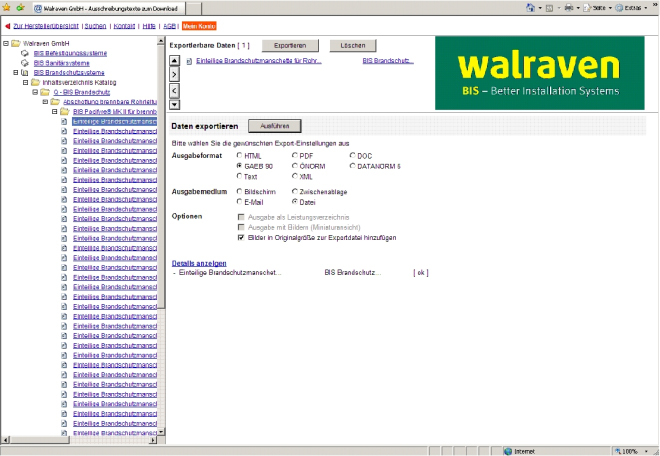Open the Favorites center star icon

point(6,8)
